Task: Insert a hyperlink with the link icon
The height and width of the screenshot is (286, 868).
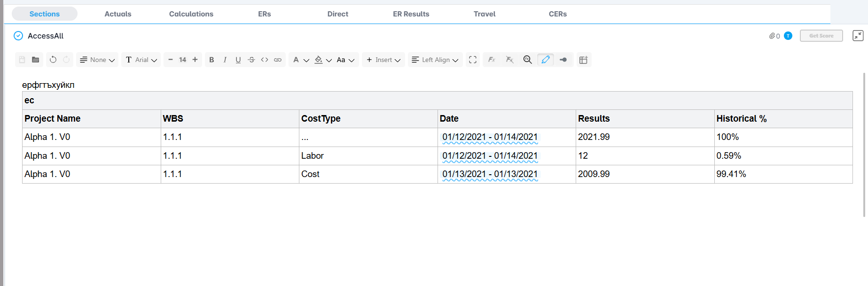Action: (278, 60)
